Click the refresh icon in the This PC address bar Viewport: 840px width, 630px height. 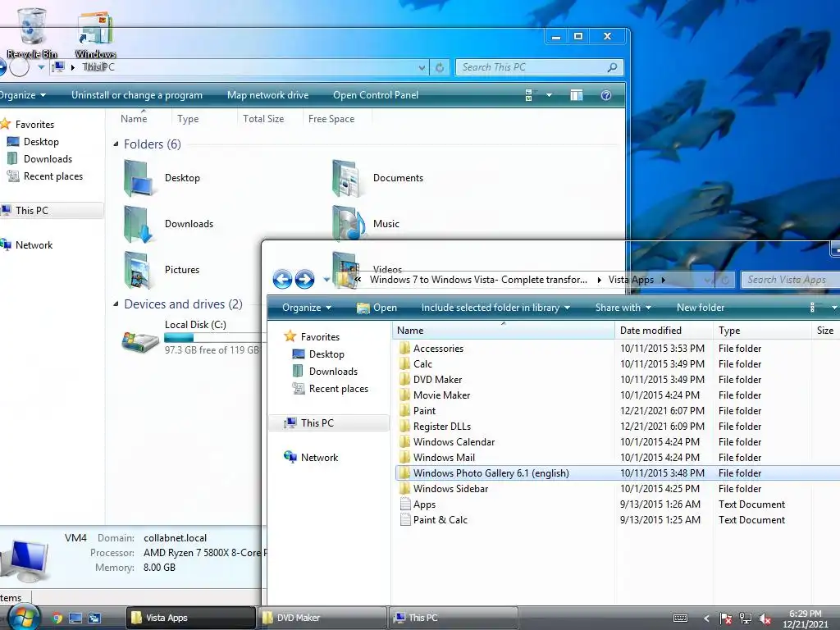[440, 67]
